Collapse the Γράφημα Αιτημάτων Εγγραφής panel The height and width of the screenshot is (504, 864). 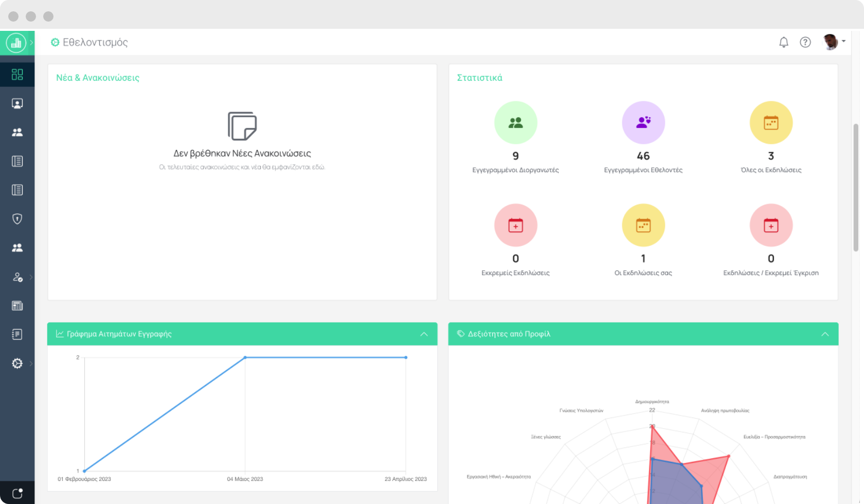(x=424, y=334)
